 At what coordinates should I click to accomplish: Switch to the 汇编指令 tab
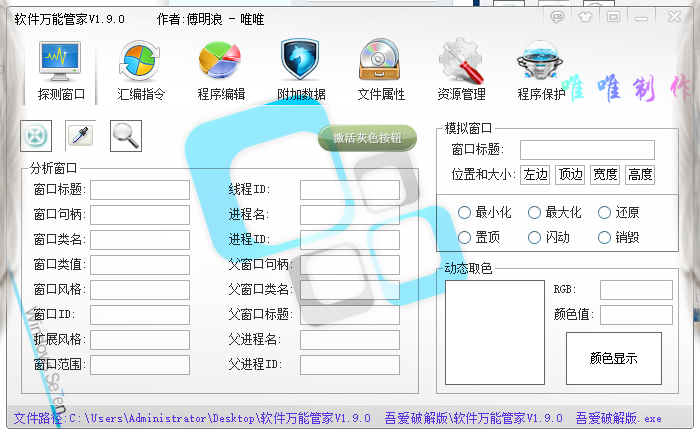pyautogui.click(x=141, y=70)
